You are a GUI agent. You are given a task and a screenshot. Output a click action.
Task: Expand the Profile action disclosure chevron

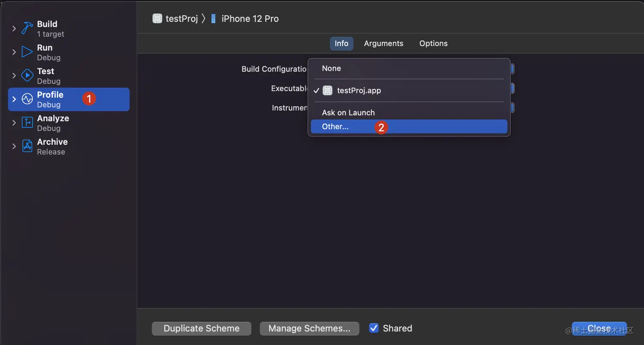point(14,99)
